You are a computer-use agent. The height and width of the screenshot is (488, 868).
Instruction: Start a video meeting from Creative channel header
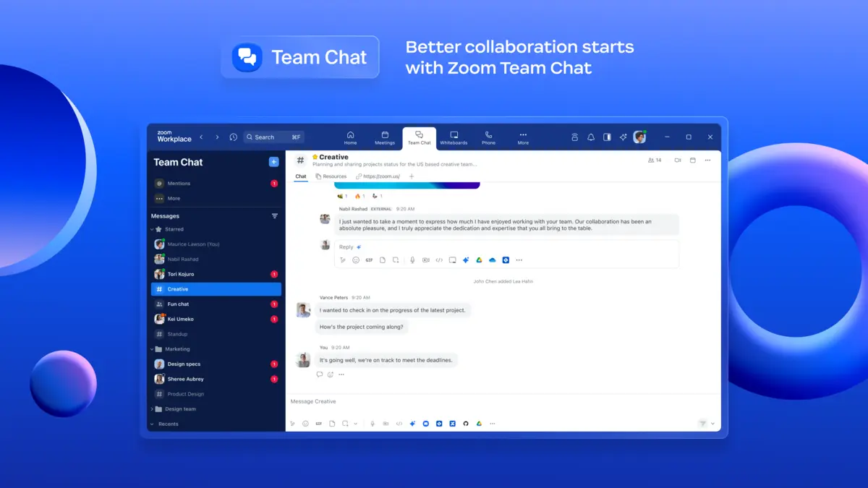(x=678, y=160)
